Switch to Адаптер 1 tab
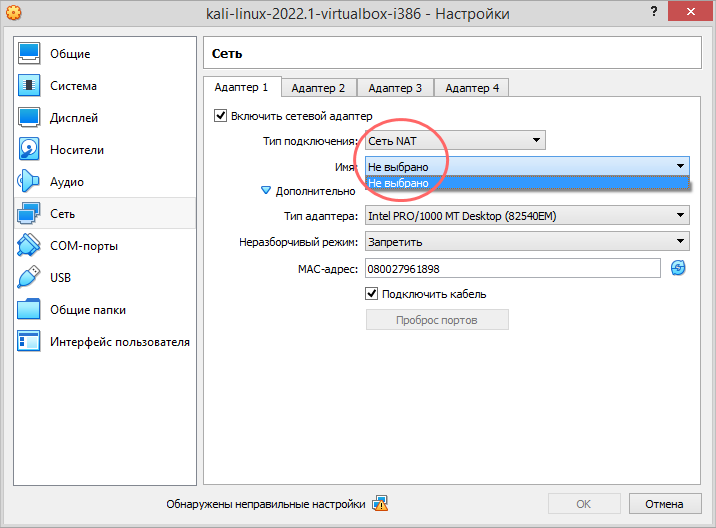 [242, 87]
